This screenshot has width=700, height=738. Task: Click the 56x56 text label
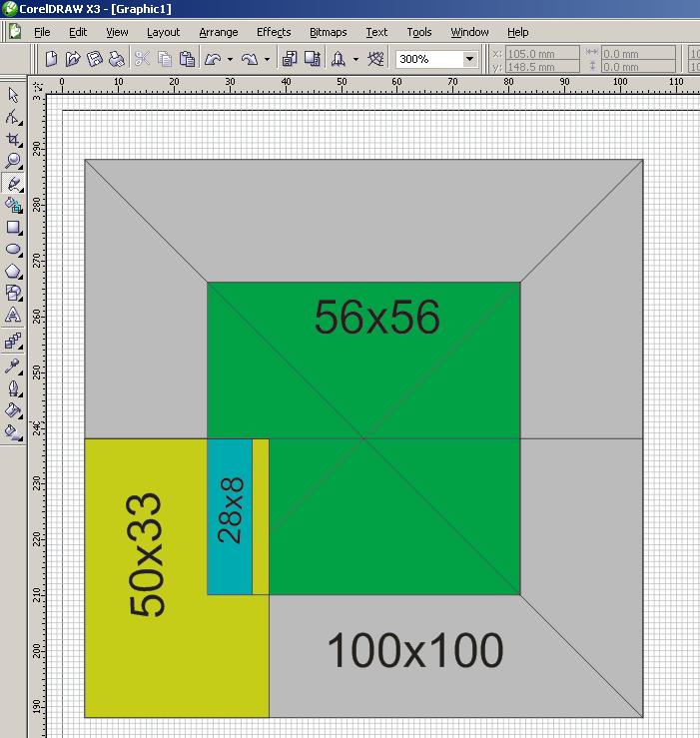click(377, 318)
